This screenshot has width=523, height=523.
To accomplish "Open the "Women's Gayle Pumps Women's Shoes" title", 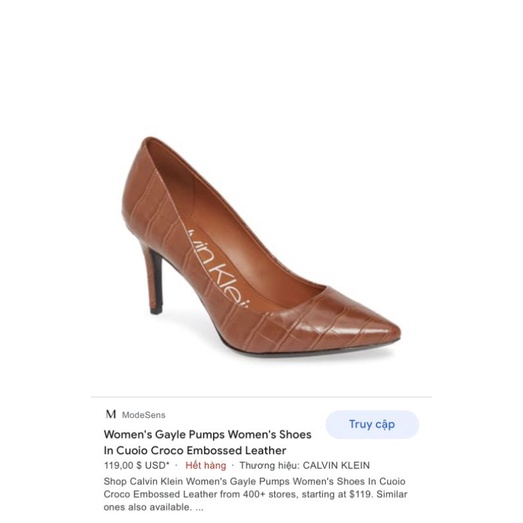I will [x=207, y=434].
